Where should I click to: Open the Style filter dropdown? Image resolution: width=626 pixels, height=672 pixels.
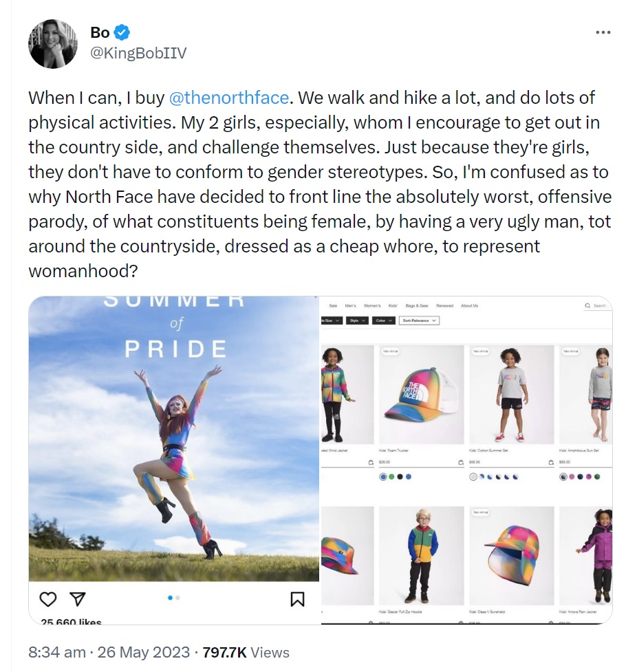click(358, 321)
